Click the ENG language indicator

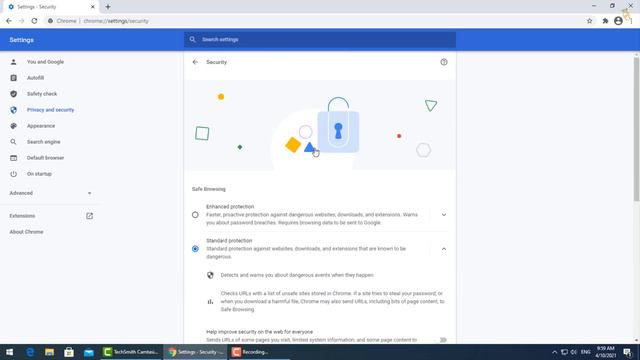click(586, 352)
